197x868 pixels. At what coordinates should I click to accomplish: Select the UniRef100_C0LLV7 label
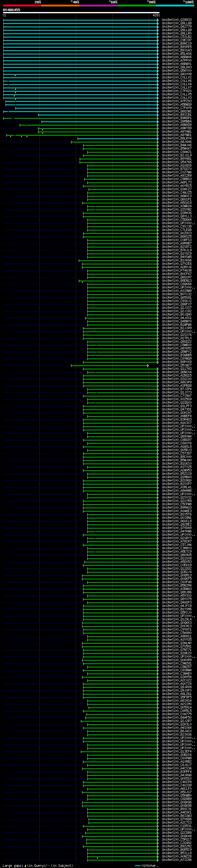(177, 88)
